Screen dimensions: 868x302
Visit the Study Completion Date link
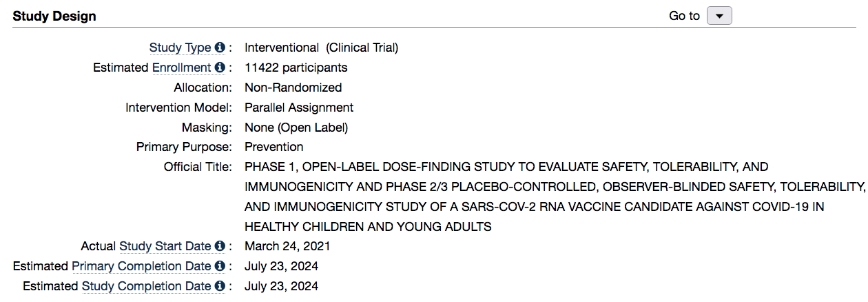[147, 286]
